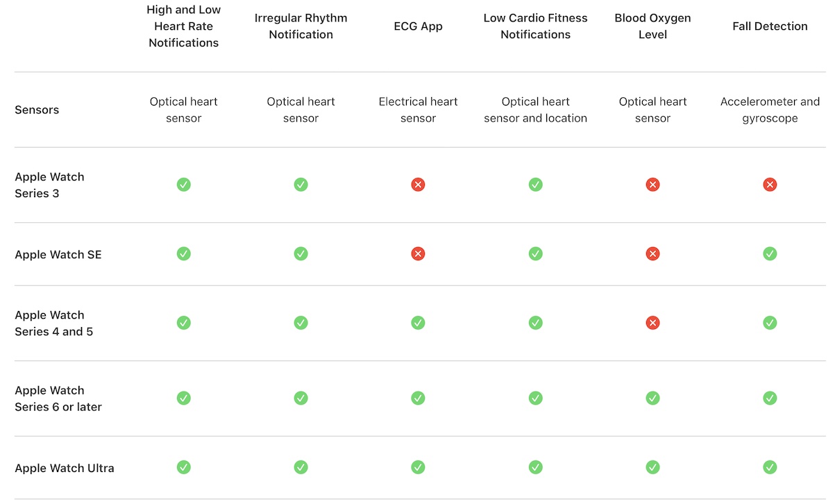Click green check for Series 4 and 5 ECG App
Screen dimensions: 833x504
coord(418,323)
